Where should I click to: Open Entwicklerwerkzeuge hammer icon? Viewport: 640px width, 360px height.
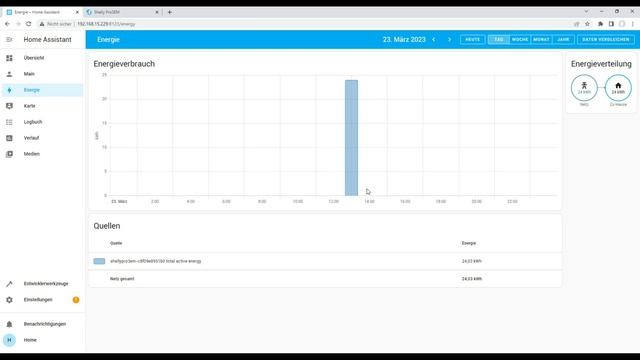pyautogui.click(x=9, y=284)
